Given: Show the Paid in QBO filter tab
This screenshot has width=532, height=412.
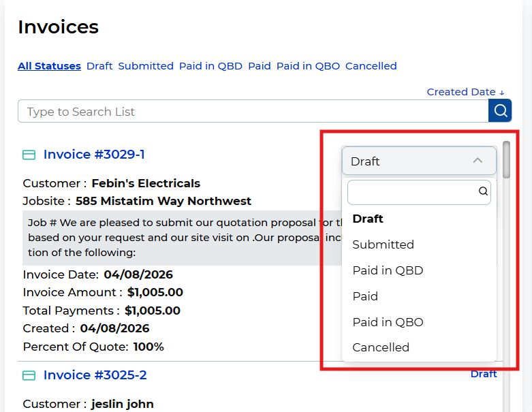Looking at the screenshot, I should 308,66.
